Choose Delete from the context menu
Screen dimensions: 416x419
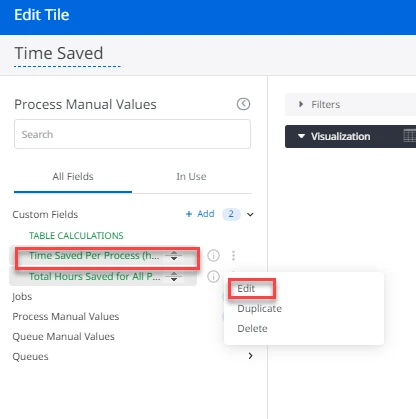(252, 328)
